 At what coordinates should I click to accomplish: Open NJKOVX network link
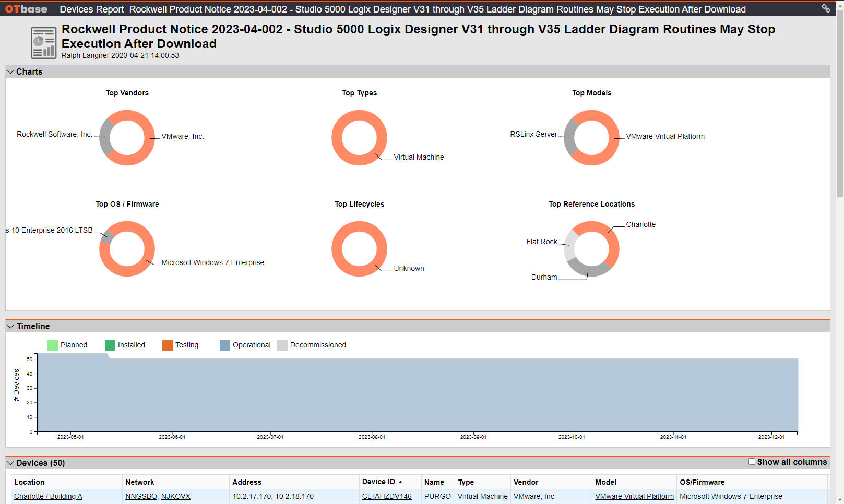[176, 496]
